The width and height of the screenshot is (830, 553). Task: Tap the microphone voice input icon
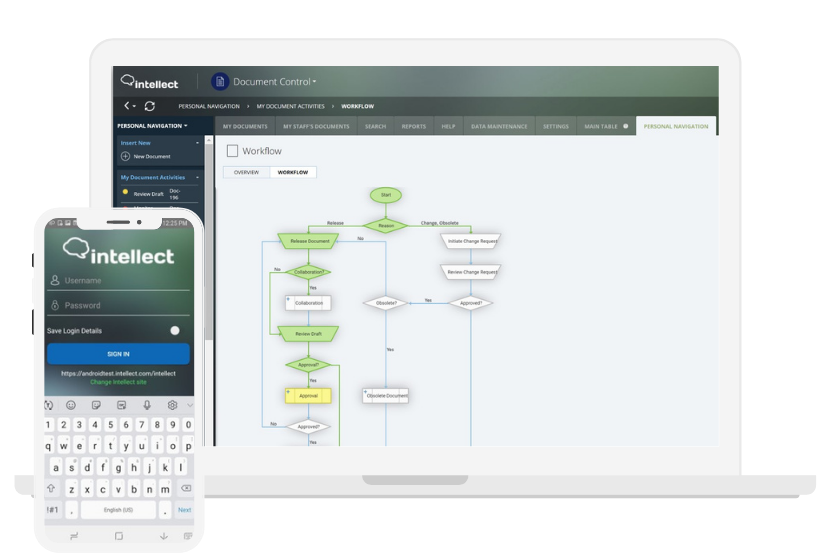(147, 405)
